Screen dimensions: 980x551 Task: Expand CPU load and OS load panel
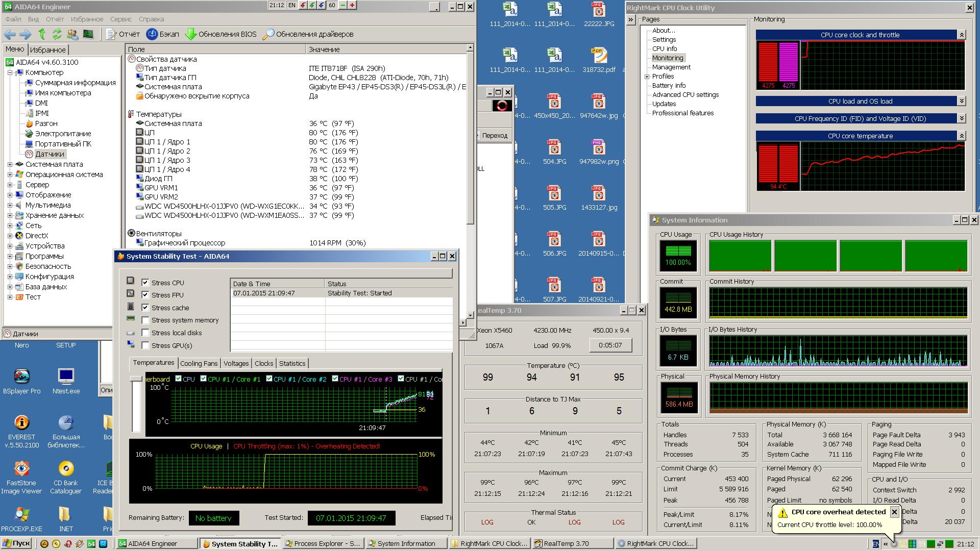coord(961,101)
